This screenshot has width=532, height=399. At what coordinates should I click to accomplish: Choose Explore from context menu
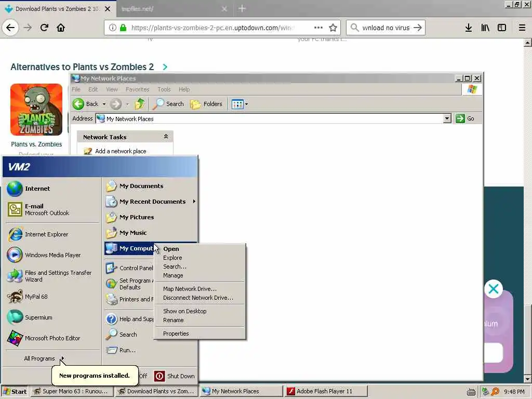coord(200,258)
